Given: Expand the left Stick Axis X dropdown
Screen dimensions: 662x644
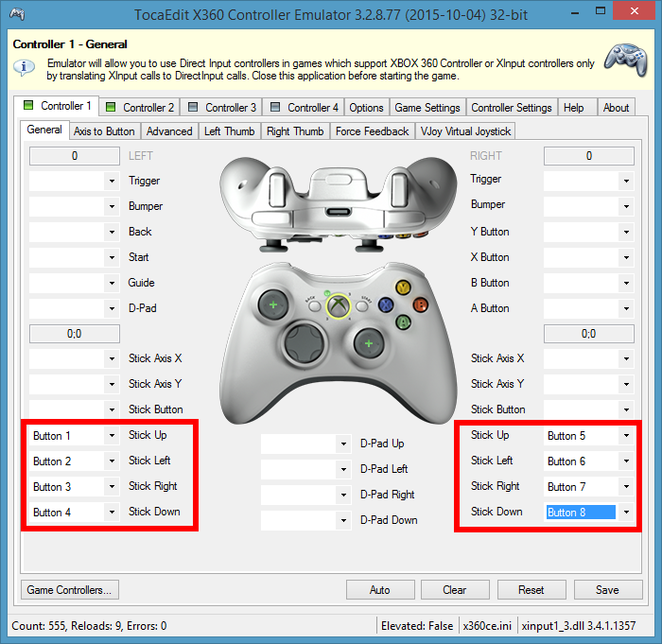Looking at the screenshot, I should click(x=112, y=359).
